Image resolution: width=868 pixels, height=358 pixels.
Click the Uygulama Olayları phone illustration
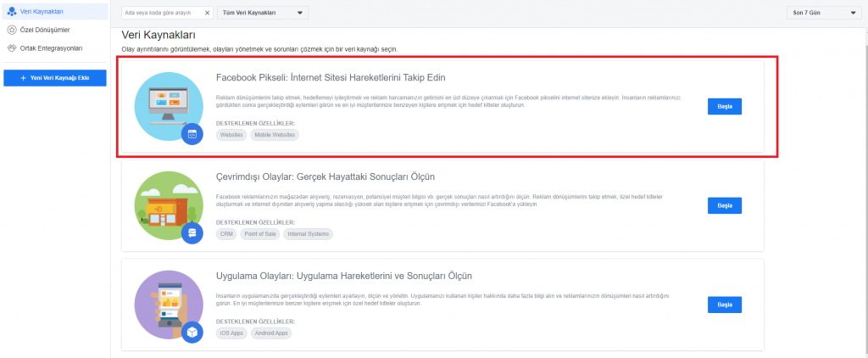pos(167,305)
